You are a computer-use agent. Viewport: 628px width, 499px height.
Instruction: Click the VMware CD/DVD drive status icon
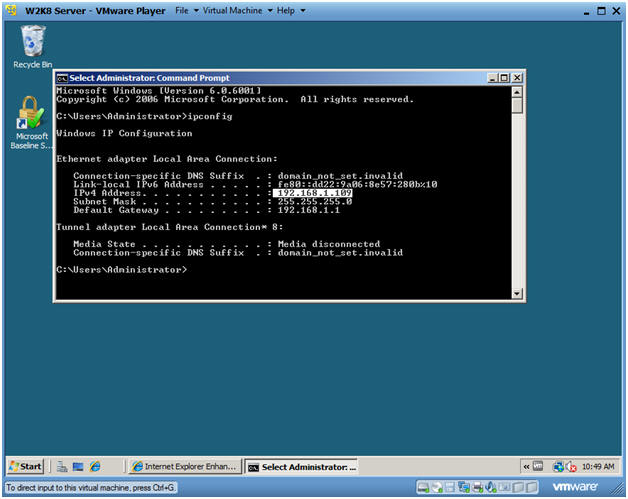(x=437, y=487)
